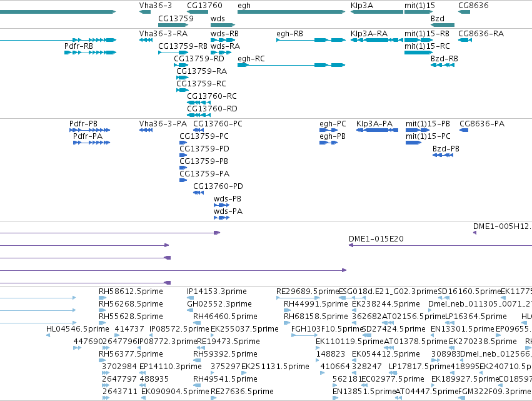The height and width of the screenshot is (401, 532).
Task: Click the Pdfr-PB protein label
Action: pos(83,124)
